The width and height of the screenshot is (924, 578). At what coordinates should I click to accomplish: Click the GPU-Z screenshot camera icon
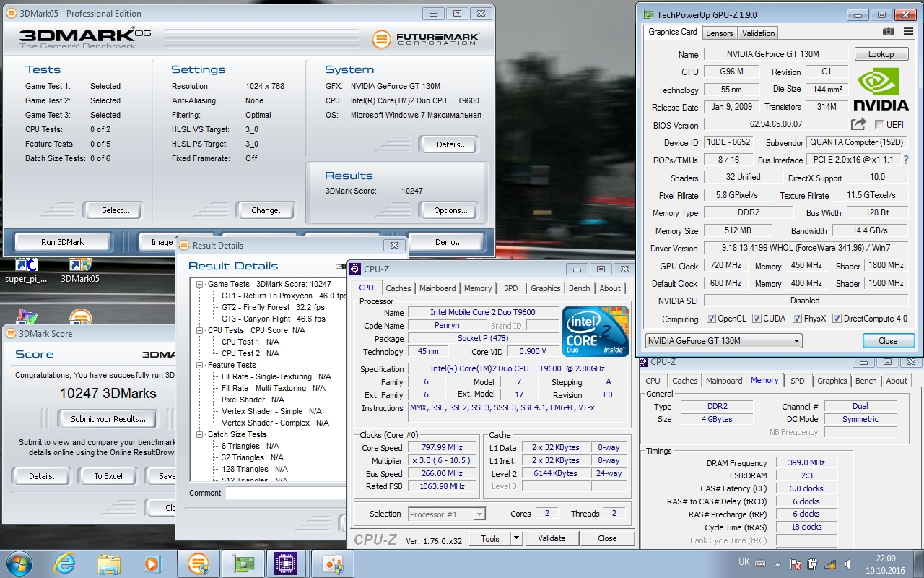tap(889, 32)
